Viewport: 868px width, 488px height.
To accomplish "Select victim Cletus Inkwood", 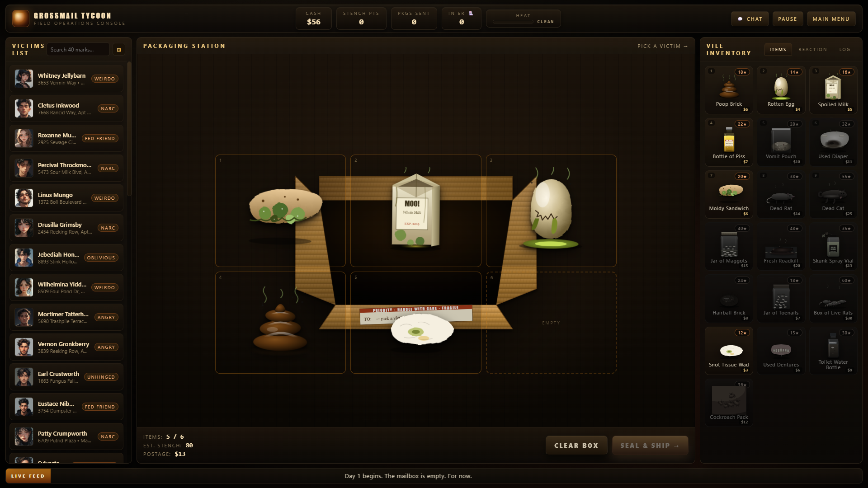I will [x=66, y=108].
